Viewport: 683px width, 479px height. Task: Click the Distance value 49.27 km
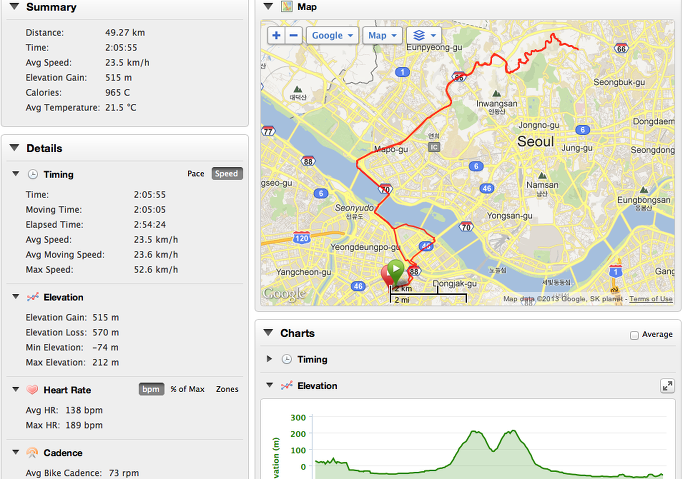coord(125,33)
